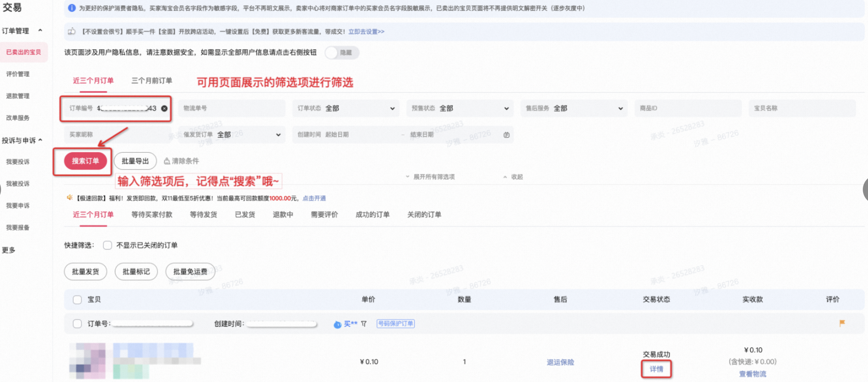Open 更多 in the sidebar

[x=9, y=250]
